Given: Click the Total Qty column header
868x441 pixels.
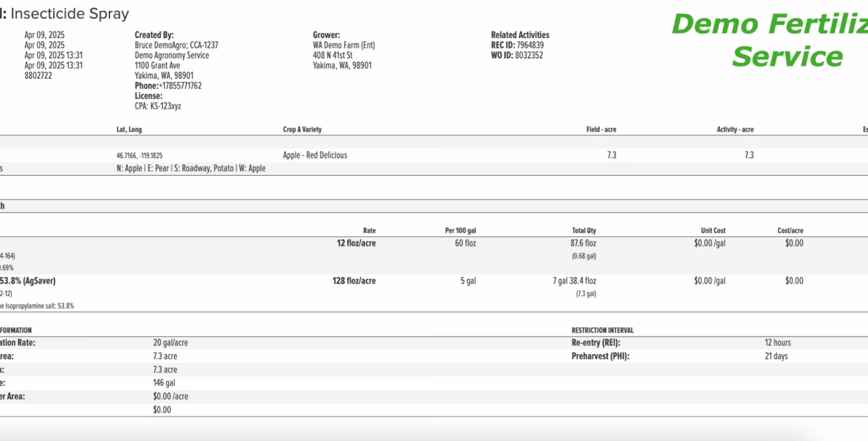Looking at the screenshot, I should (x=584, y=231).
